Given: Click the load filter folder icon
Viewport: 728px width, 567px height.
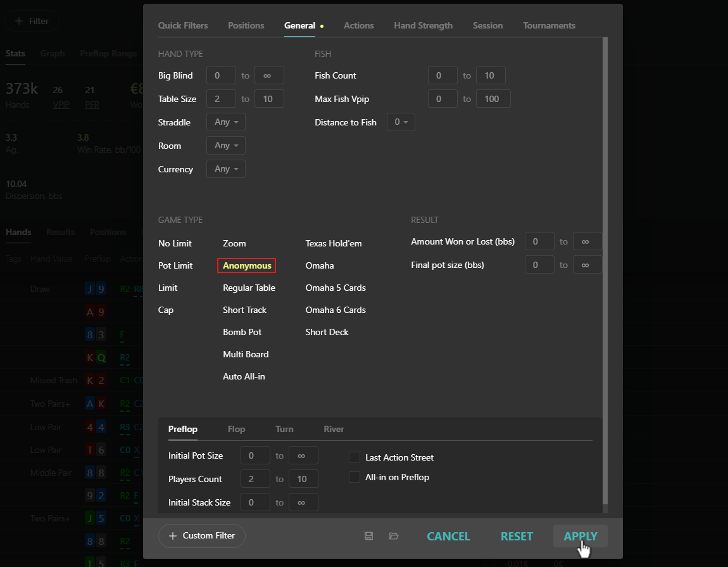Looking at the screenshot, I should point(394,536).
